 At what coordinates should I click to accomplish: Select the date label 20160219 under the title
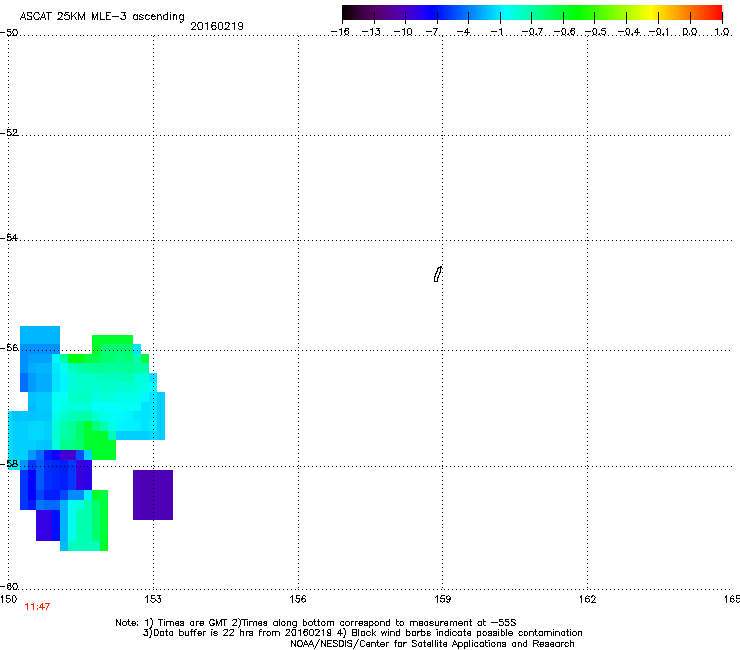pyautogui.click(x=217, y=26)
